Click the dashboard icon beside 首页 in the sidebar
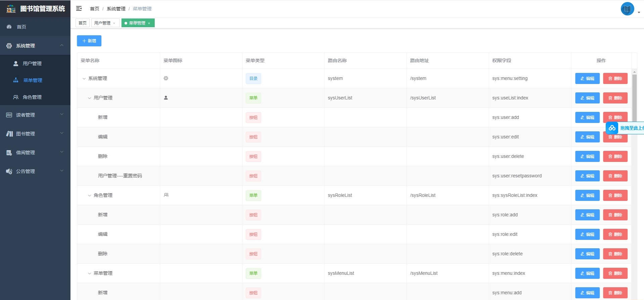 pos(9,27)
